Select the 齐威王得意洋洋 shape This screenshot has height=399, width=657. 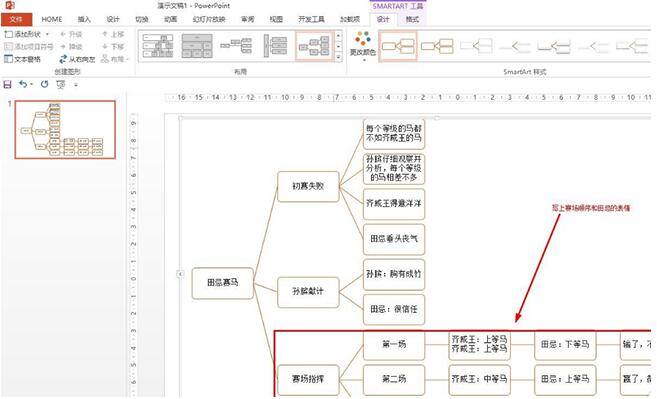tap(394, 204)
